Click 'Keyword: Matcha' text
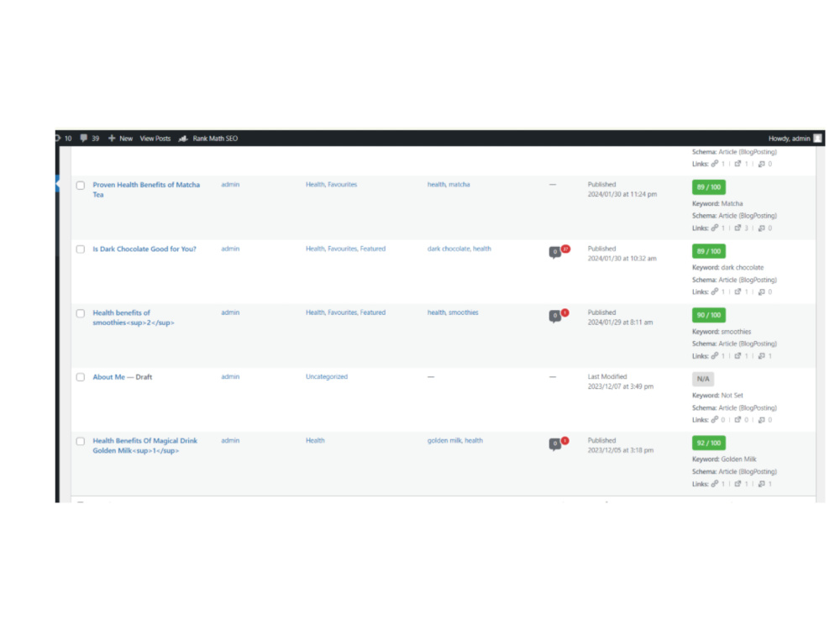840x630 pixels. pos(717,203)
